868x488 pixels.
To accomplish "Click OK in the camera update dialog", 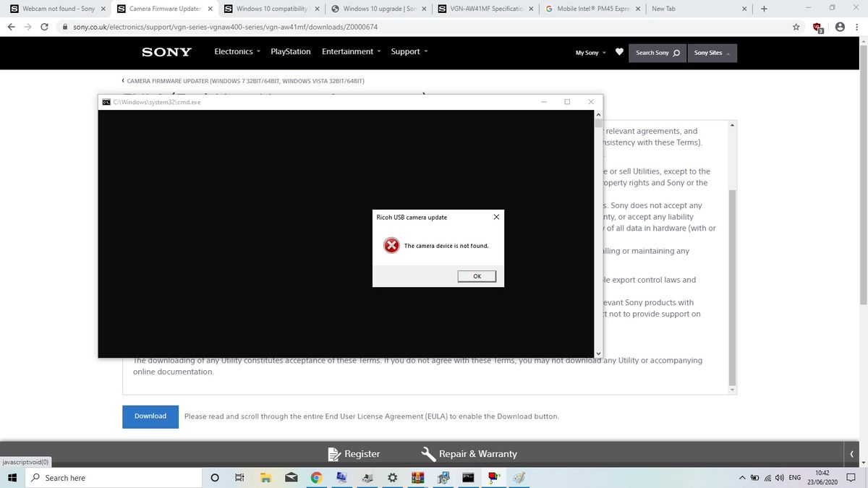I will 477,276.
